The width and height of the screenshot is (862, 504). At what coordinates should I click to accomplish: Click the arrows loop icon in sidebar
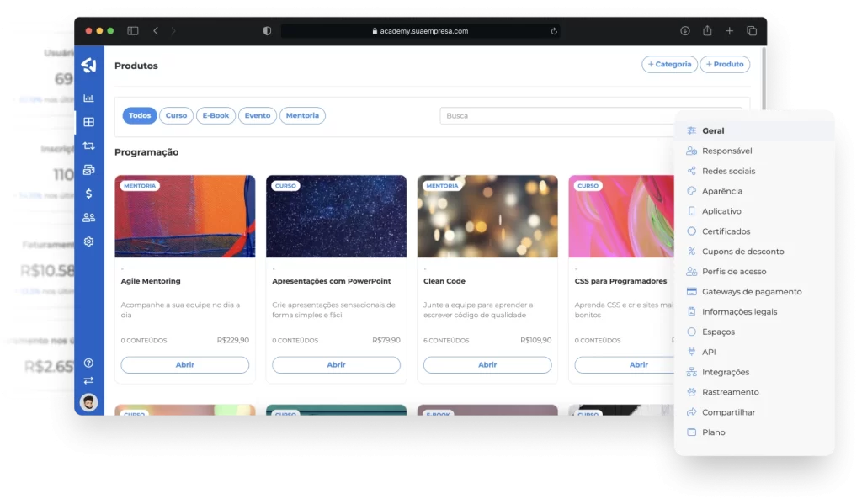click(x=88, y=146)
